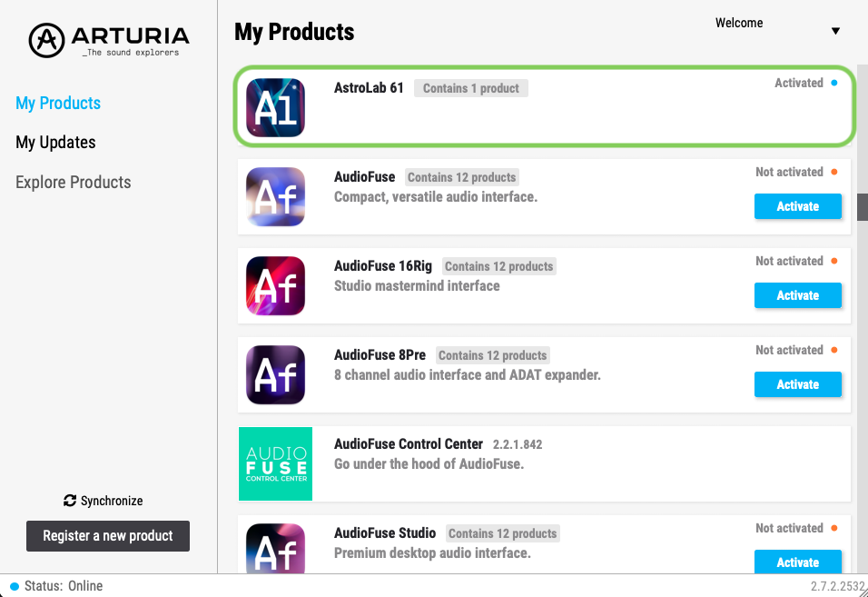Viewport: 868px width, 597px height.
Task: Click the AstroLab 61 product title
Action: click(369, 88)
